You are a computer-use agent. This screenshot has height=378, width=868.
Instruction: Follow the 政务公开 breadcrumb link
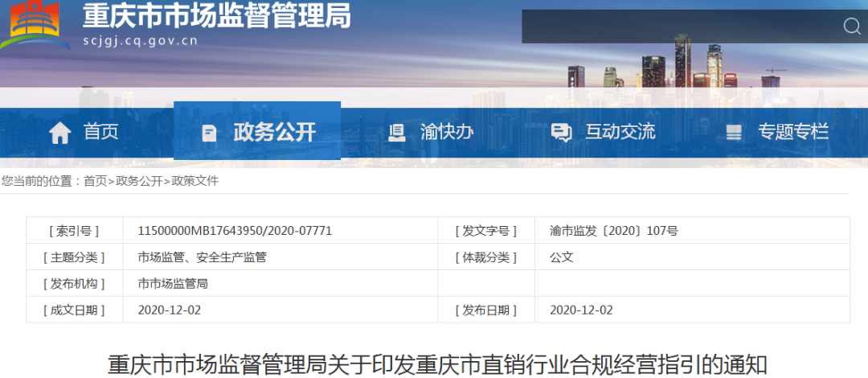coord(139,181)
